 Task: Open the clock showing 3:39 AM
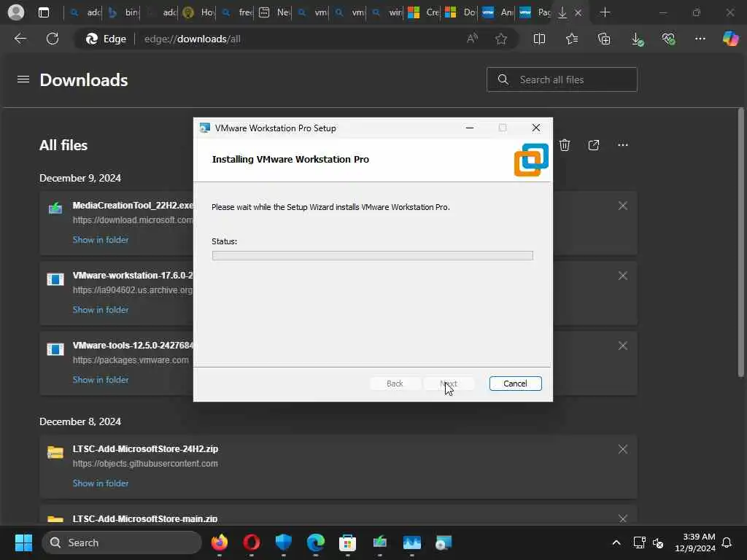pyautogui.click(x=695, y=542)
